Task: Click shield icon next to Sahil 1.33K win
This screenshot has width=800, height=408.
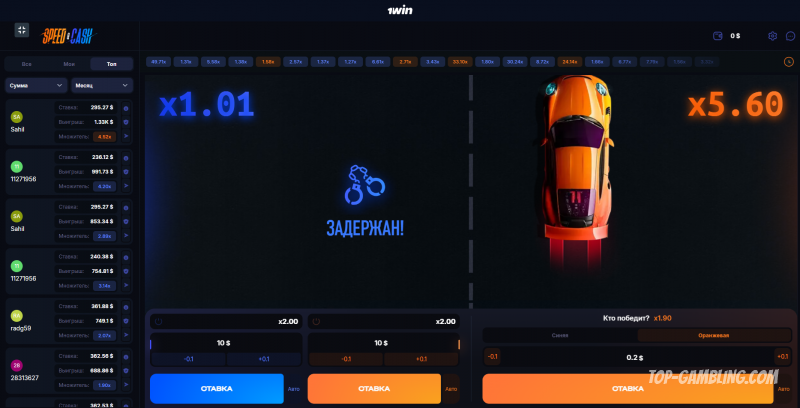Action: [126, 122]
